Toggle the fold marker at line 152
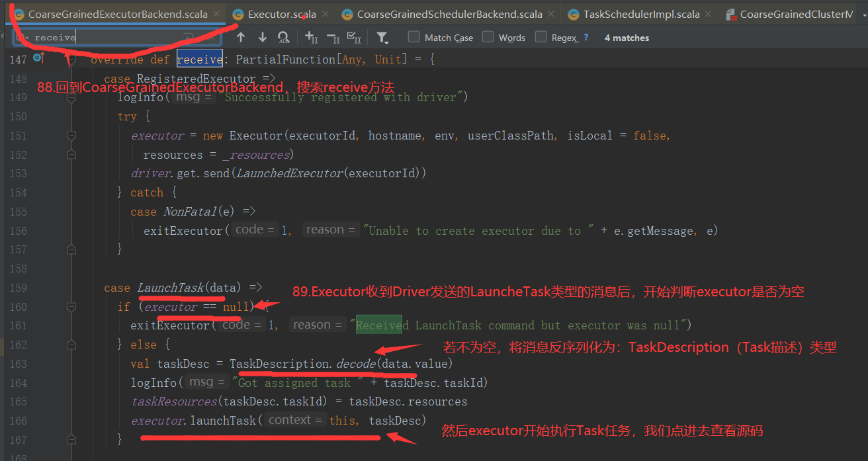 click(71, 155)
